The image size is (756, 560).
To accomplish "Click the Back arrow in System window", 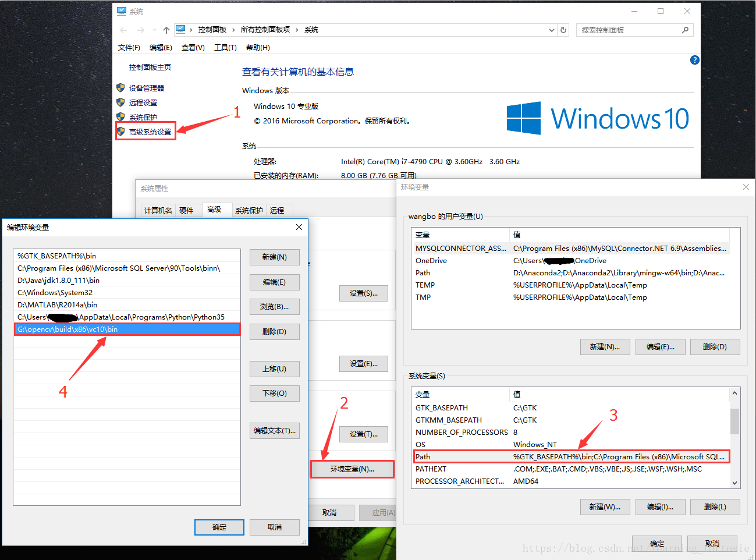I will (123, 30).
